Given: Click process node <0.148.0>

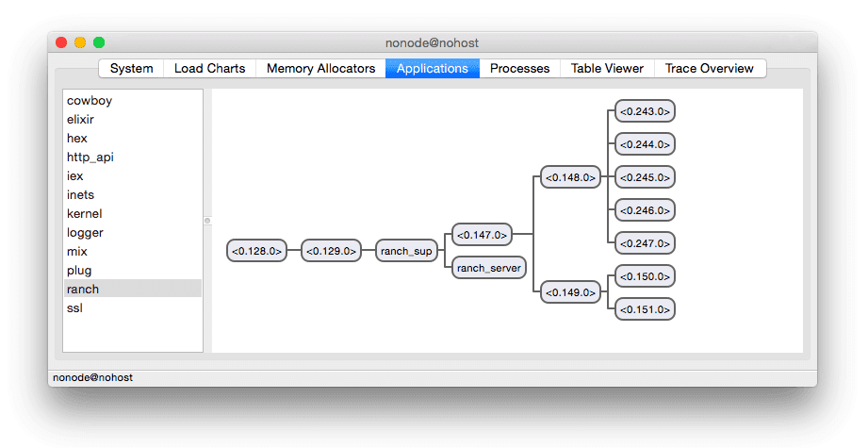Looking at the screenshot, I should pos(570,177).
